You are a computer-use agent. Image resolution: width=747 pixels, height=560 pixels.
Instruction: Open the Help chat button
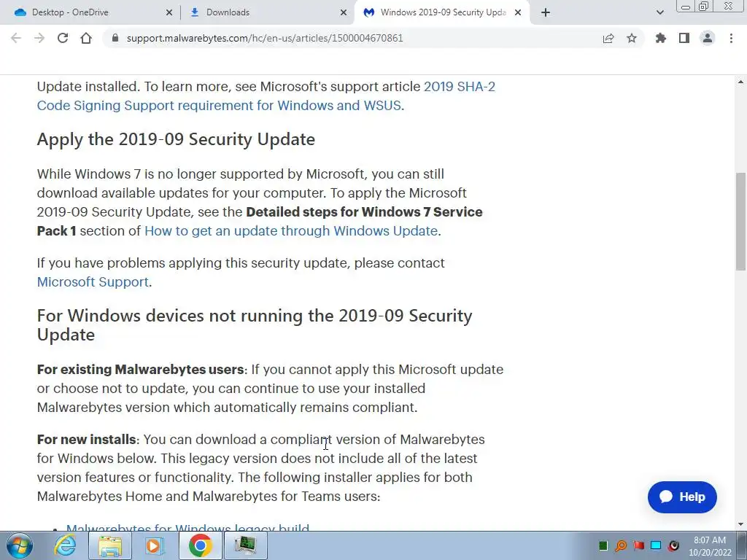click(x=682, y=497)
